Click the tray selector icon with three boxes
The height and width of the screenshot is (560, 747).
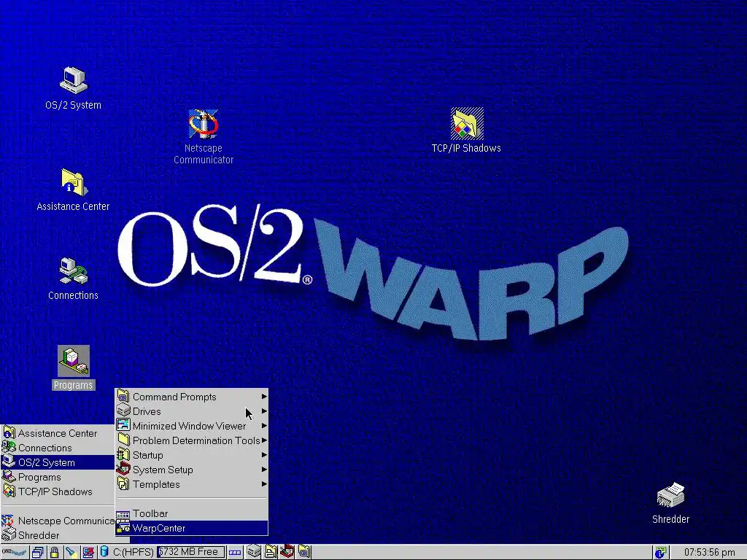click(x=235, y=553)
